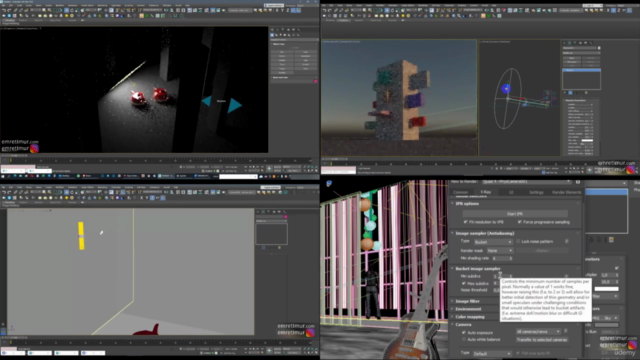Click Transfer to selected cameras button
The width and height of the screenshot is (640, 360).
click(542, 340)
